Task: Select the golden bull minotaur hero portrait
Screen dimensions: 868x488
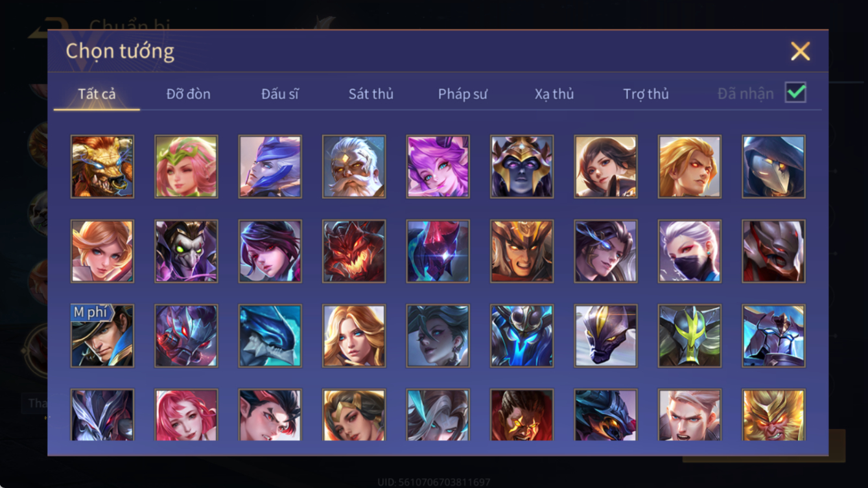Action: (x=102, y=167)
